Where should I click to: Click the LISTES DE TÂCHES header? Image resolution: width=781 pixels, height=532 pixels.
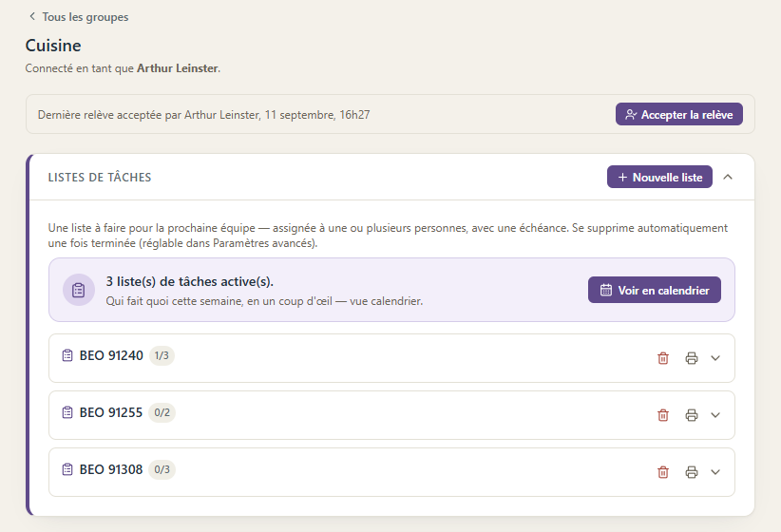100,178
